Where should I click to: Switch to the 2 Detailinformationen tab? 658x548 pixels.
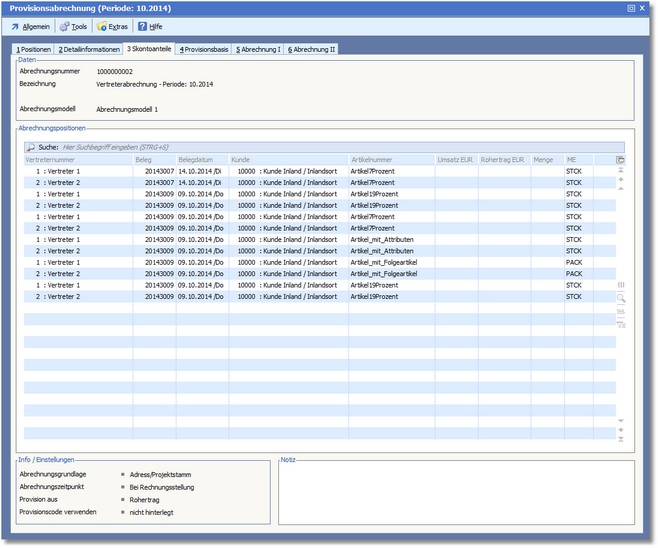click(x=88, y=48)
